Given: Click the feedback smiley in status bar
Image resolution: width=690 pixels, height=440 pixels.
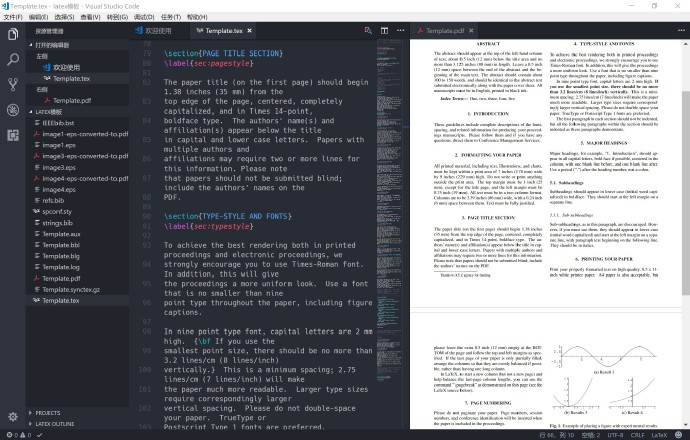Looking at the screenshot, I should click(x=679, y=435).
